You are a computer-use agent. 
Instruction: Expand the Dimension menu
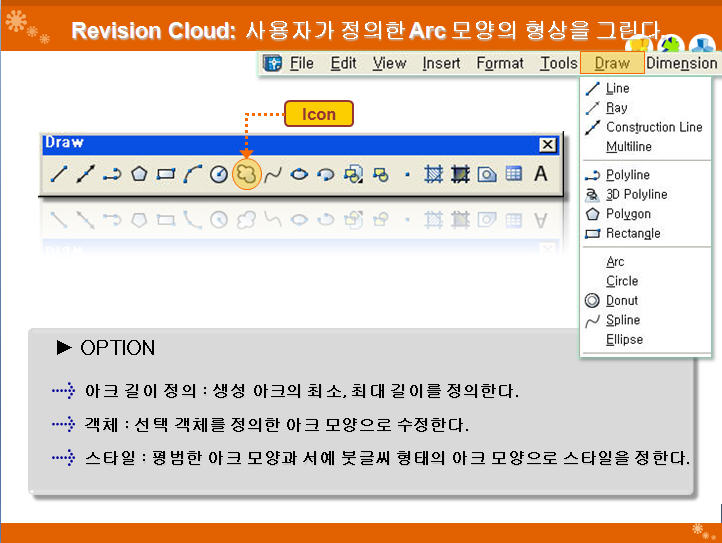682,63
